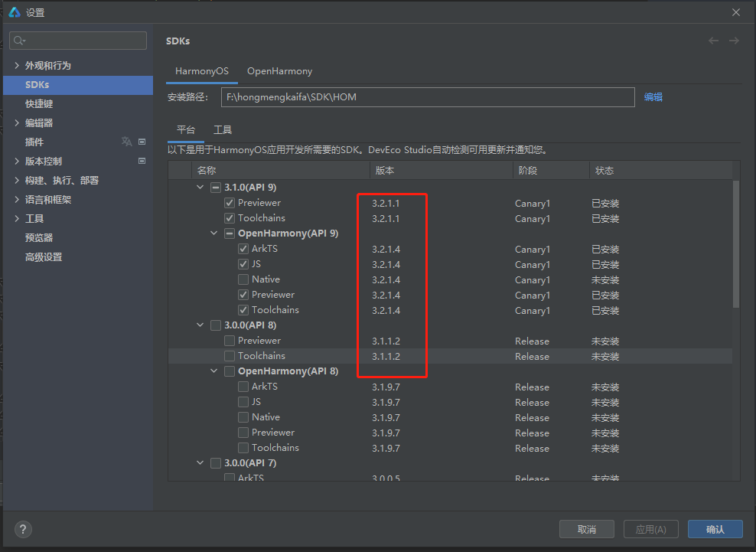This screenshot has height=552, width=756.
Task: Check Previewer version 3.1.1.2
Action: click(230, 341)
